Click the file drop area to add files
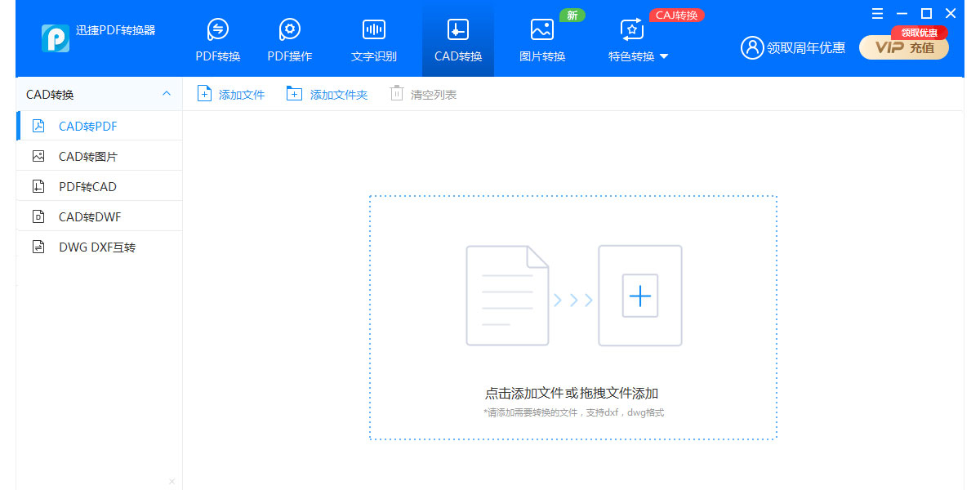The height and width of the screenshot is (490, 980). (x=572, y=318)
